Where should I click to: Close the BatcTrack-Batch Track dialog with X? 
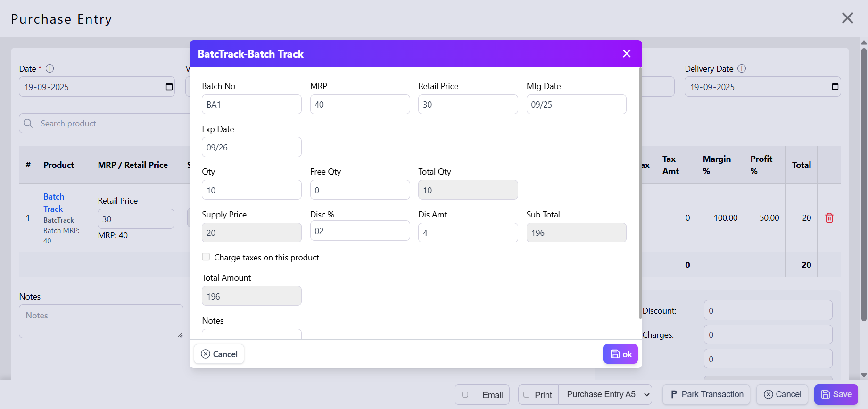(627, 54)
